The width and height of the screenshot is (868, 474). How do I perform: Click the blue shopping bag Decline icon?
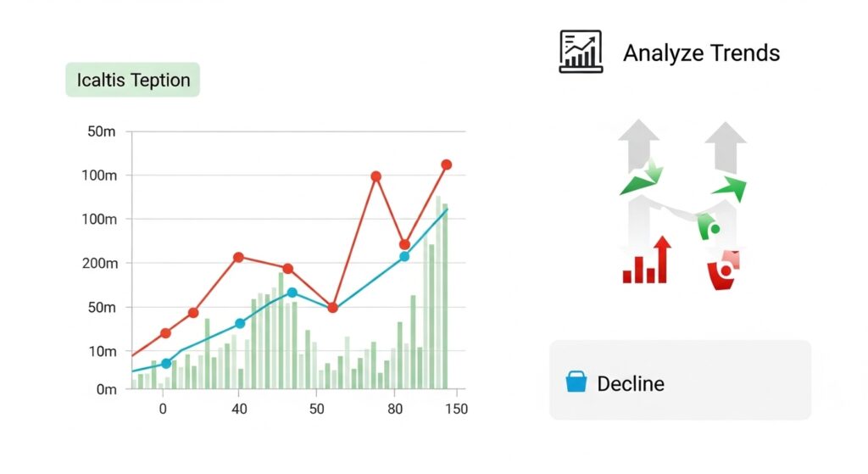tap(576, 382)
